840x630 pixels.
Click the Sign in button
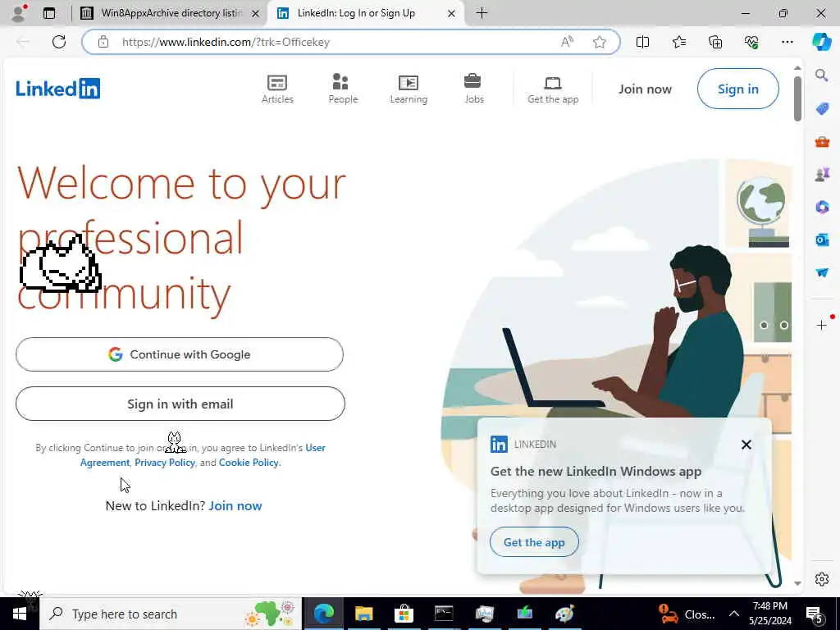(x=737, y=89)
